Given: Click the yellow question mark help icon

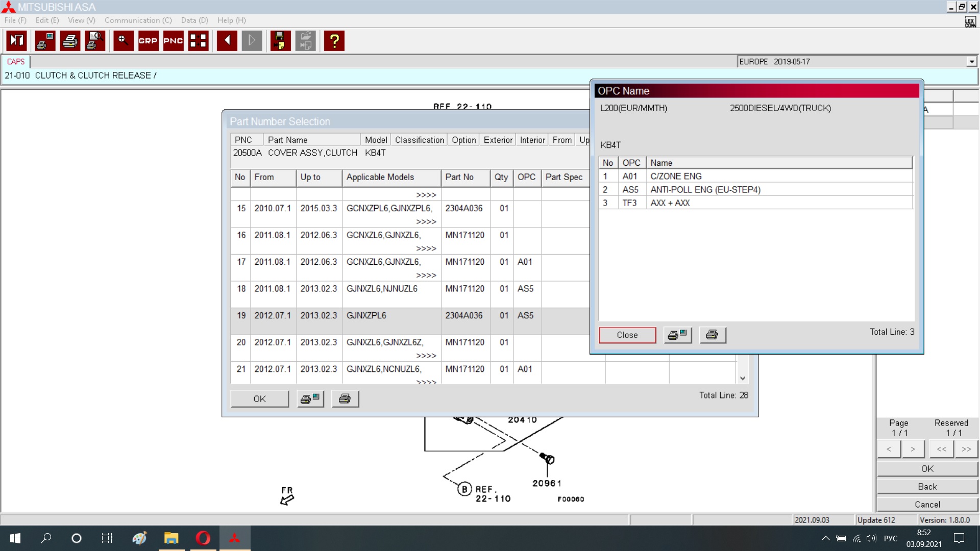Looking at the screenshot, I should point(334,41).
